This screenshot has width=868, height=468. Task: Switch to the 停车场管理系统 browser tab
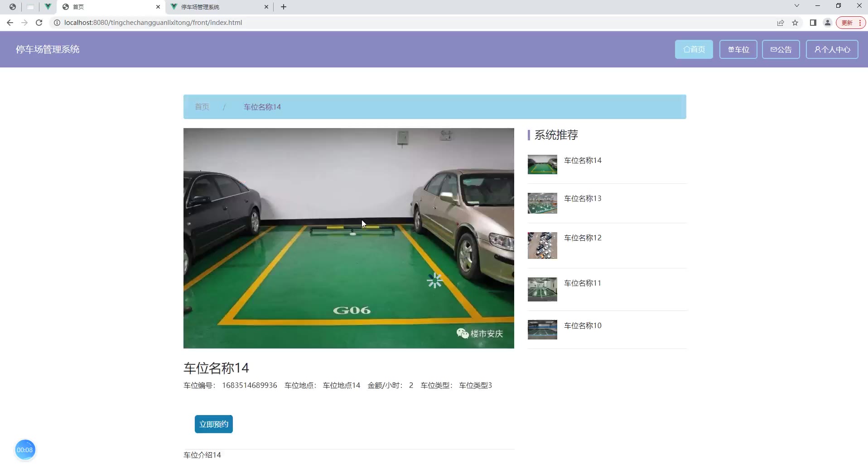point(217,7)
